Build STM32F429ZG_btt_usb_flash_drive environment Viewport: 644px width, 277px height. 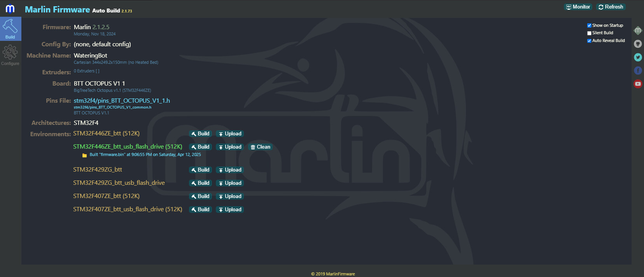(200, 183)
